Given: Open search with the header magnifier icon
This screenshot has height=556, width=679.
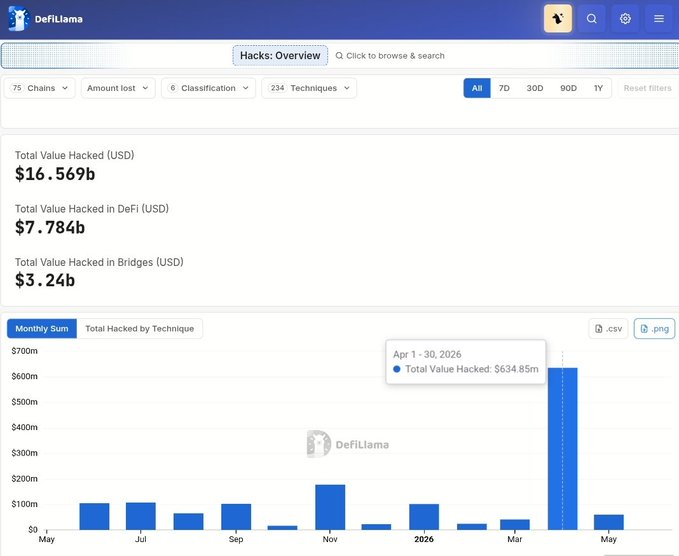Looking at the screenshot, I should pos(592,19).
